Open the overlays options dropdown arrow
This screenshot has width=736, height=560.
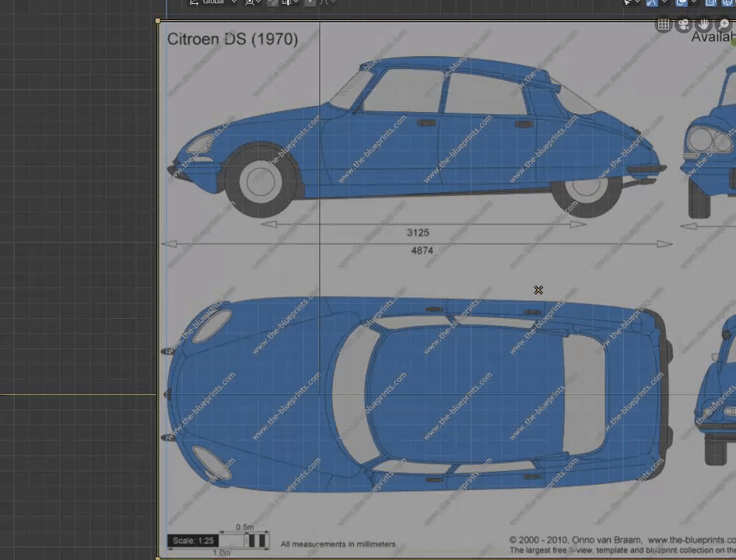[x=694, y=2]
